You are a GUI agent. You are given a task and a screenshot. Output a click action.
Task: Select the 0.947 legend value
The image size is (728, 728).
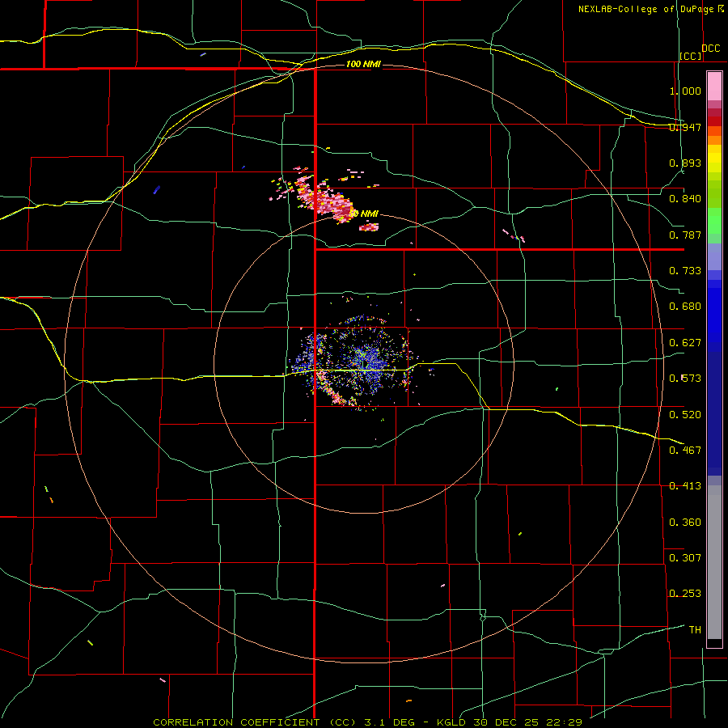[685, 127]
